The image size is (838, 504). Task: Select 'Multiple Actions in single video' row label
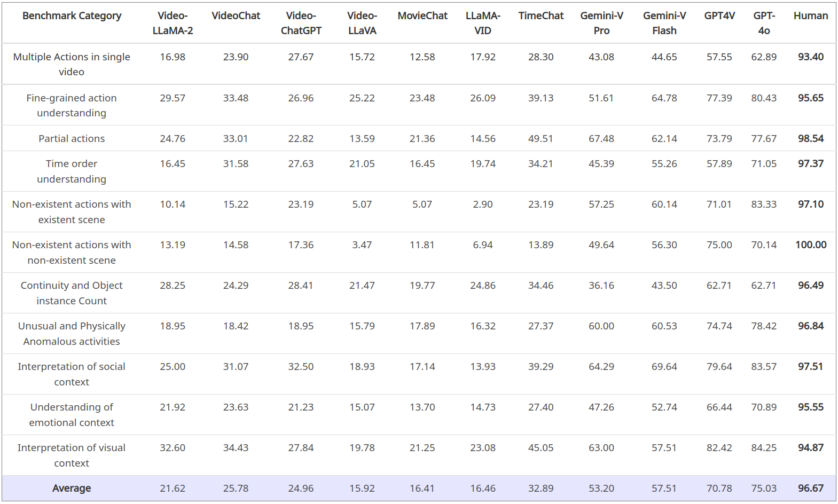(72, 64)
